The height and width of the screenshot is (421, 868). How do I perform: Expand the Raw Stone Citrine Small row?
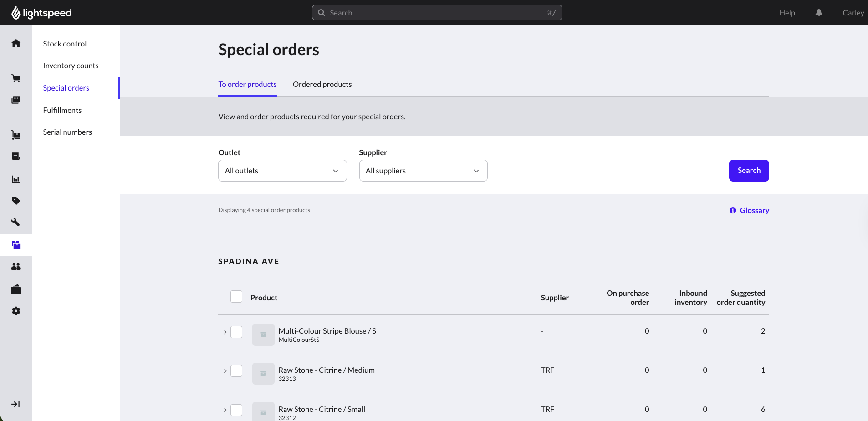pos(225,410)
